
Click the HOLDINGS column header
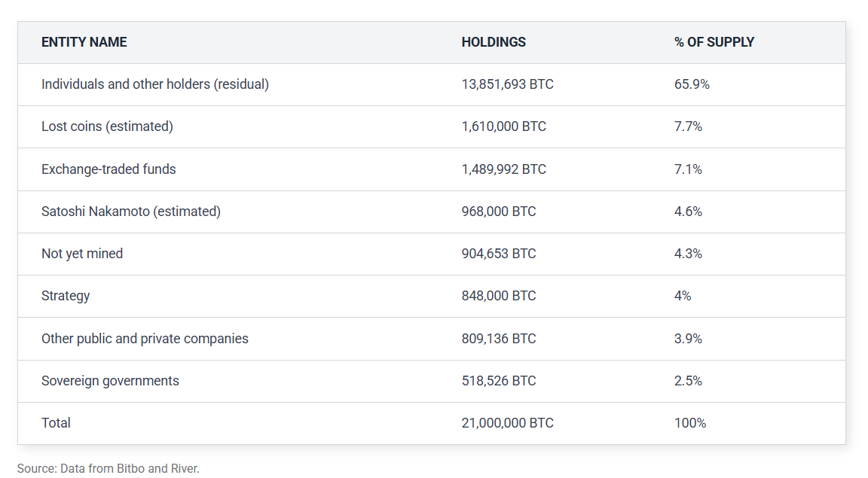point(494,42)
